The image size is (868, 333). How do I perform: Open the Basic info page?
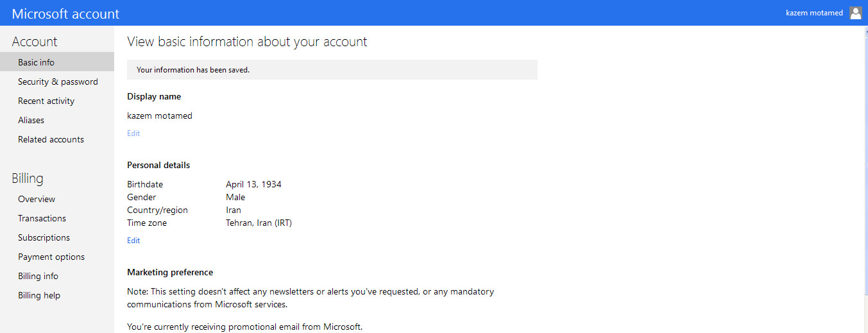36,62
